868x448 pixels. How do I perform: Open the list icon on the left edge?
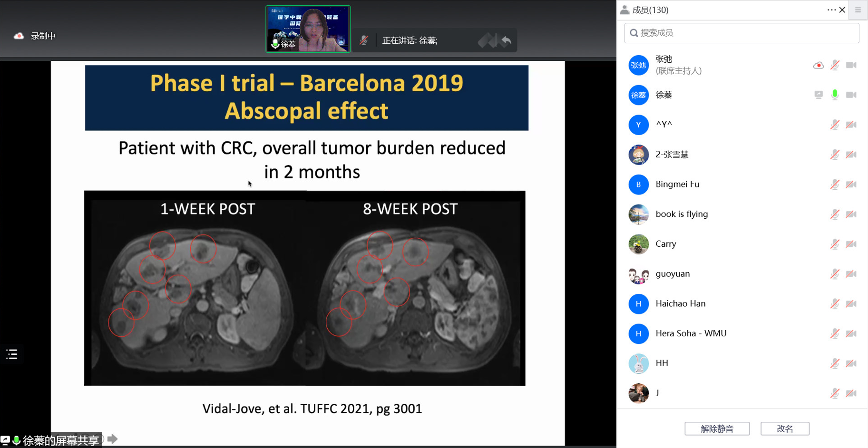pos(12,354)
